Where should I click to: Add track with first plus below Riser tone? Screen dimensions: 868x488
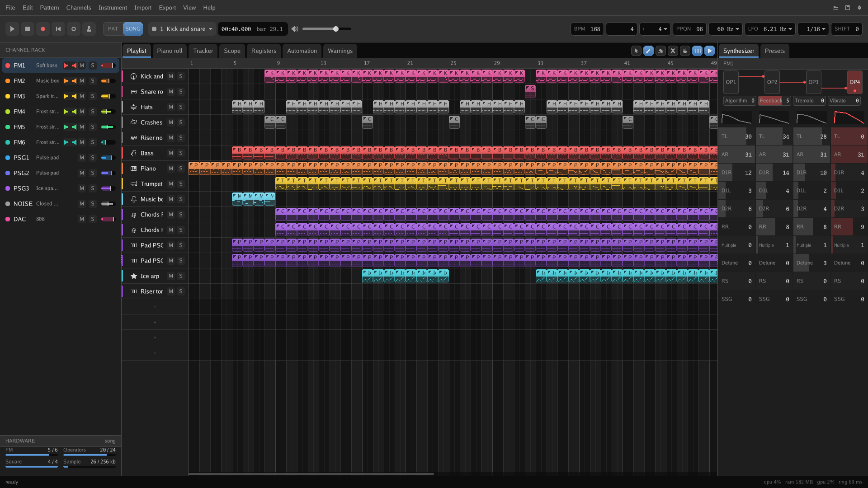click(x=155, y=307)
